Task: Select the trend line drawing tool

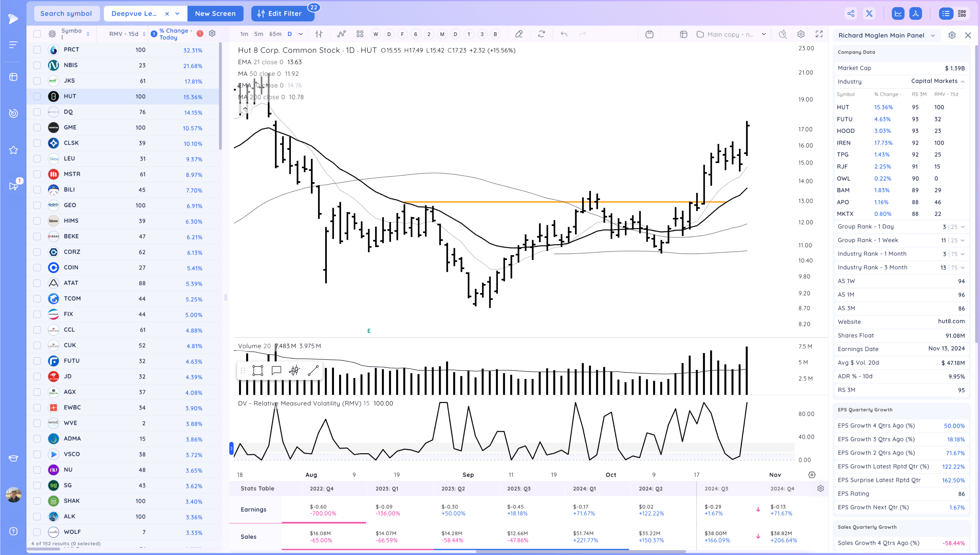Action: coord(313,370)
